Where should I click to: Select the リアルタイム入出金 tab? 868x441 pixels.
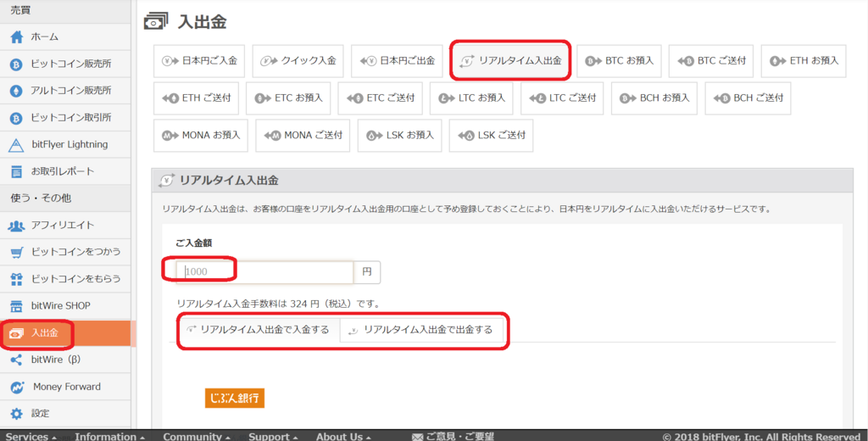[x=509, y=61]
